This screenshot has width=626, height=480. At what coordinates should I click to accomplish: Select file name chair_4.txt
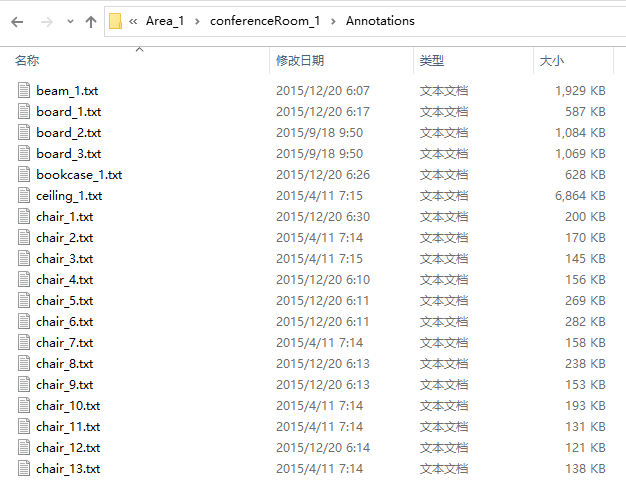[x=65, y=280]
